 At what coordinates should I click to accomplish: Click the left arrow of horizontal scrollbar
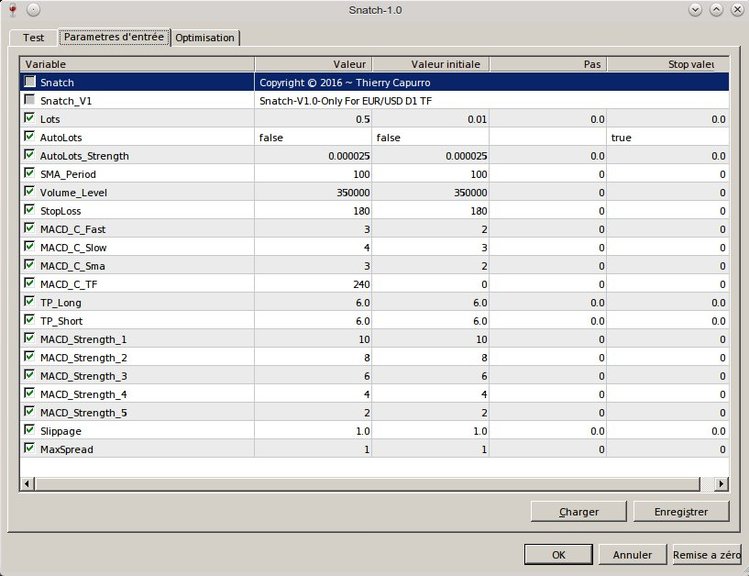coord(27,484)
